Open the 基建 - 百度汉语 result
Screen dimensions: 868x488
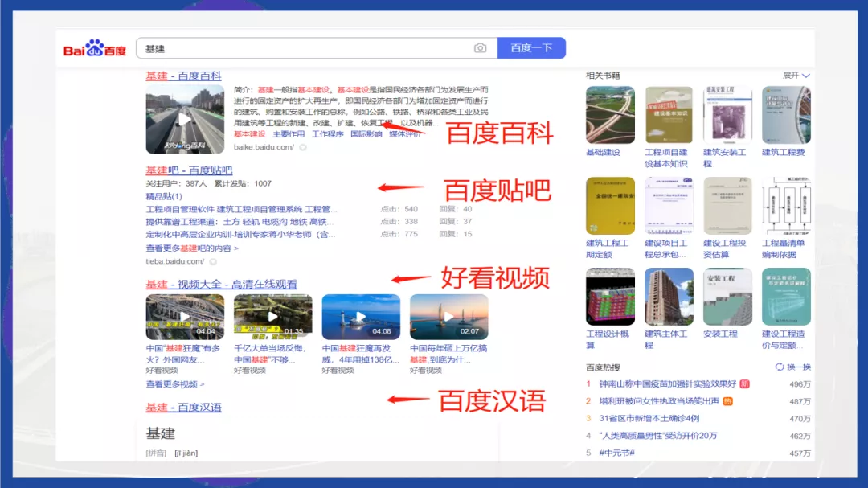coord(183,407)
